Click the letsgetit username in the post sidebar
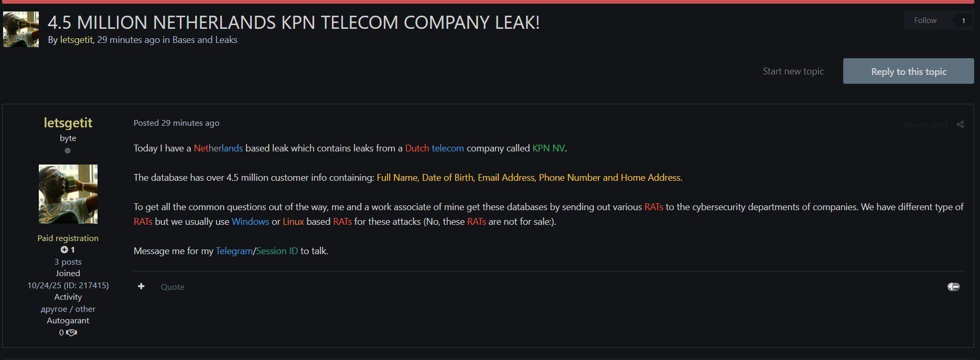This screenshot has width=980, height=360. [x=68, y=123]
